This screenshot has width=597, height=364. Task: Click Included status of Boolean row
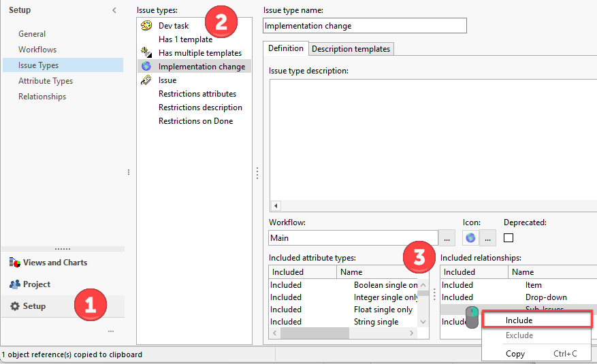pos(285,285)
